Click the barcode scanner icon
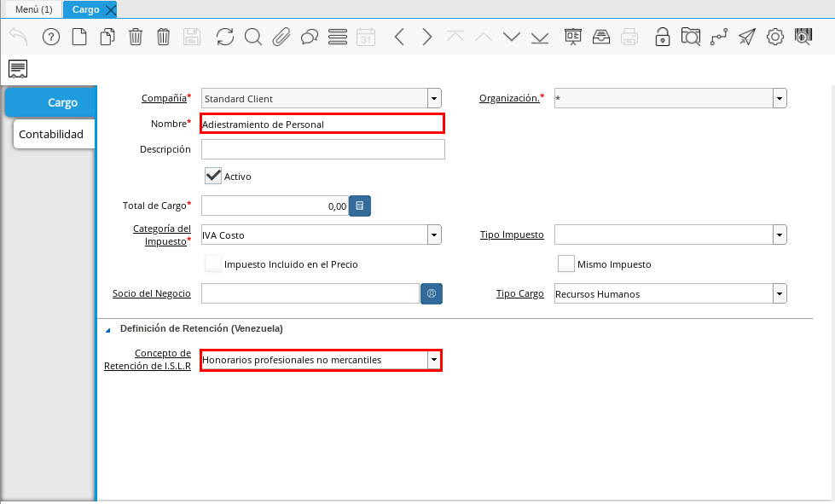This screenshot has width=835, height=504. (803, 37)
